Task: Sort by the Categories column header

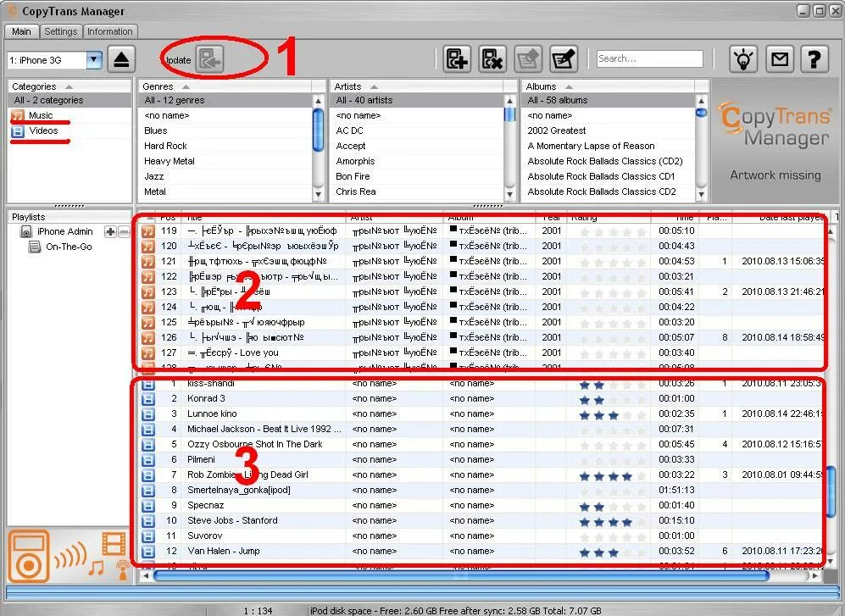Action: [69, 86]
